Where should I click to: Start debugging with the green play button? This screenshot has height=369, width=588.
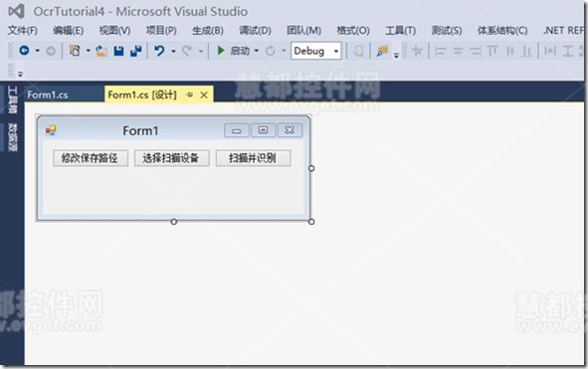[221, 51]
